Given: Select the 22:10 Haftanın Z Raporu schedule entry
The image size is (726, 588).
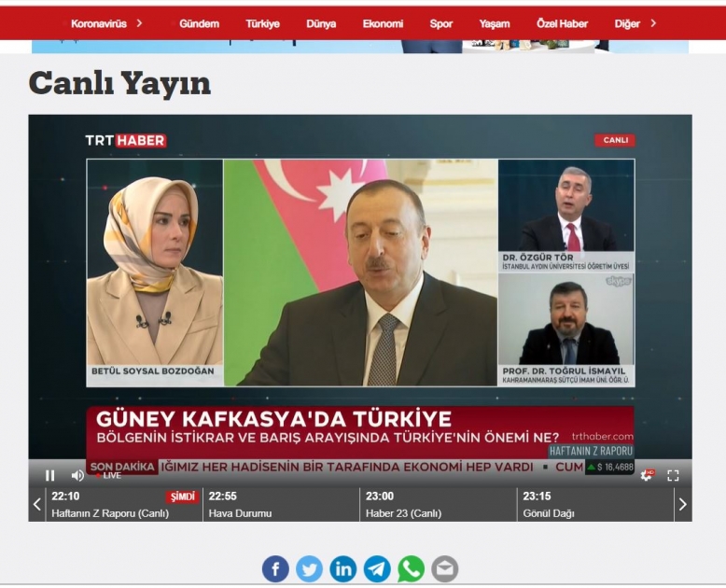Looking at the screenshot, I should [124, 504].
